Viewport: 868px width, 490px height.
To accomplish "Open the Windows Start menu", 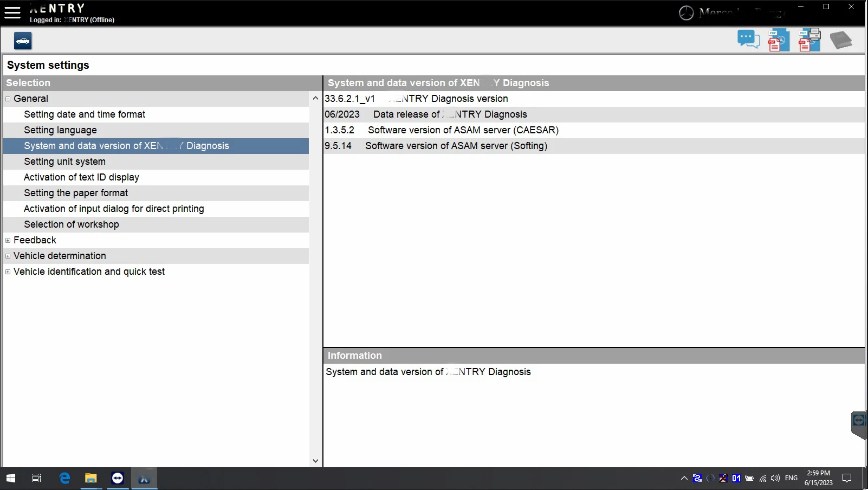I will click(x=11, y=478).
